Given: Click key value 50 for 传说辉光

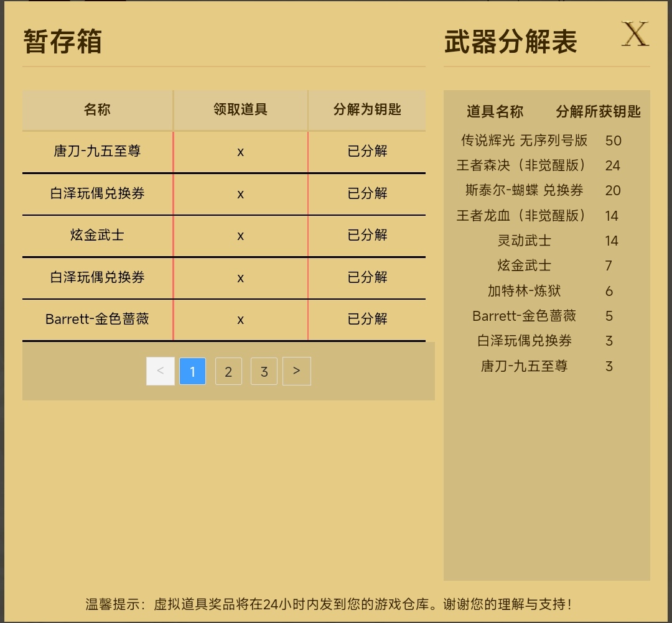Looking at the screenshot, I should point(614,141).
